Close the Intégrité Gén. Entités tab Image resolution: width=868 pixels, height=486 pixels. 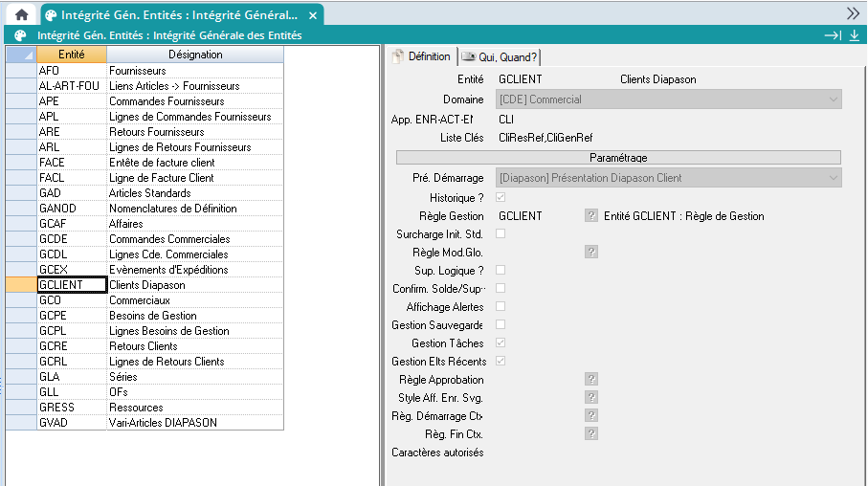pos(311,15)
